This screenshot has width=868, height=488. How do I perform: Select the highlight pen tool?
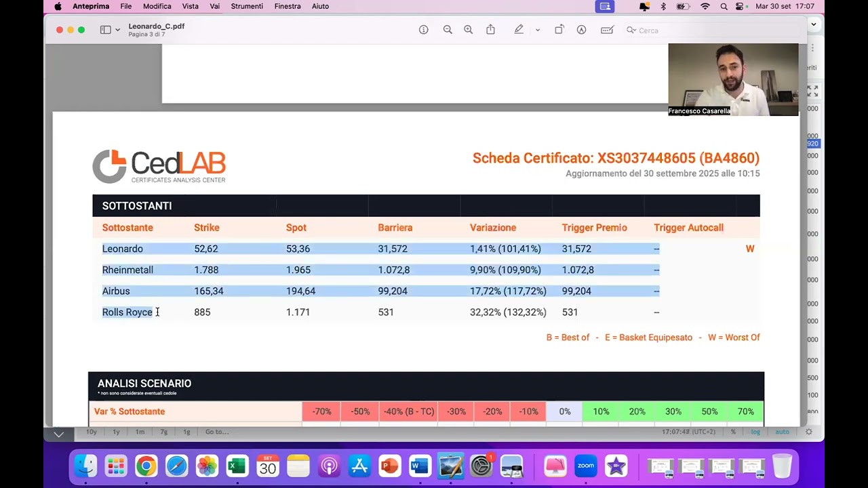[x=519, y=30]
